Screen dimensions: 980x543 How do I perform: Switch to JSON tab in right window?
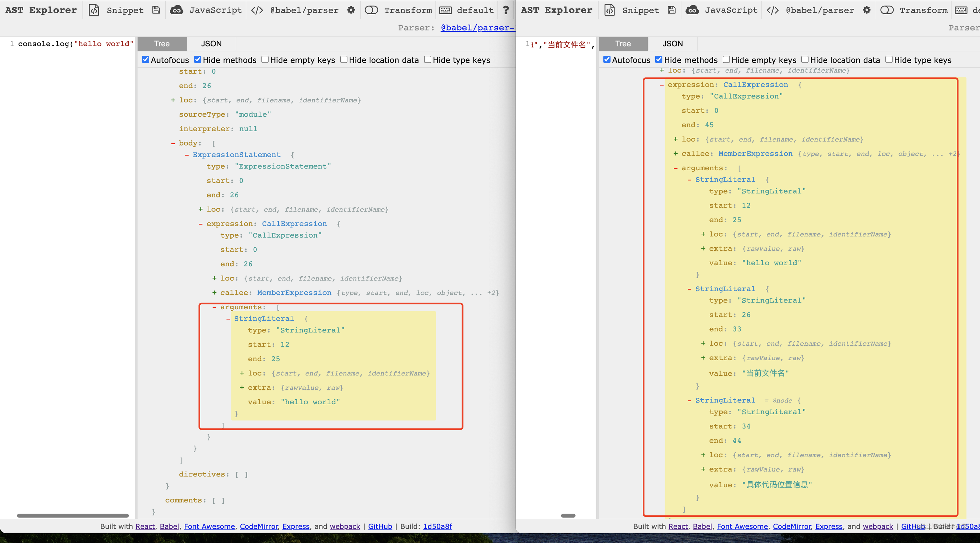coord(672,44)
